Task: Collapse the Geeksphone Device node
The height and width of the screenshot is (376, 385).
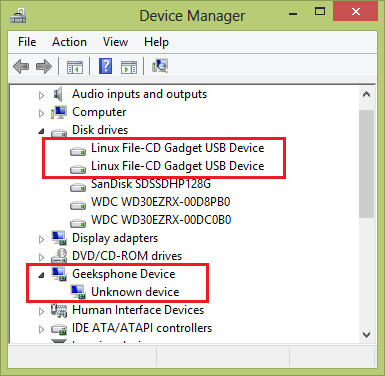Action: click(x=41, y=275)
